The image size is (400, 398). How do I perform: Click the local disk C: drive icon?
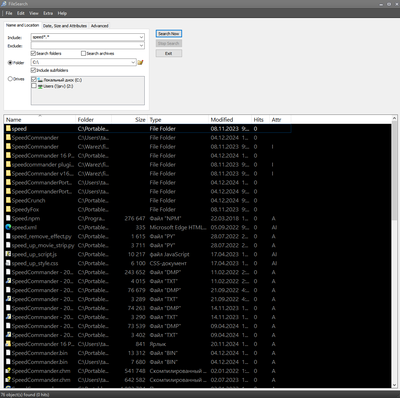(x=40, y=80)
